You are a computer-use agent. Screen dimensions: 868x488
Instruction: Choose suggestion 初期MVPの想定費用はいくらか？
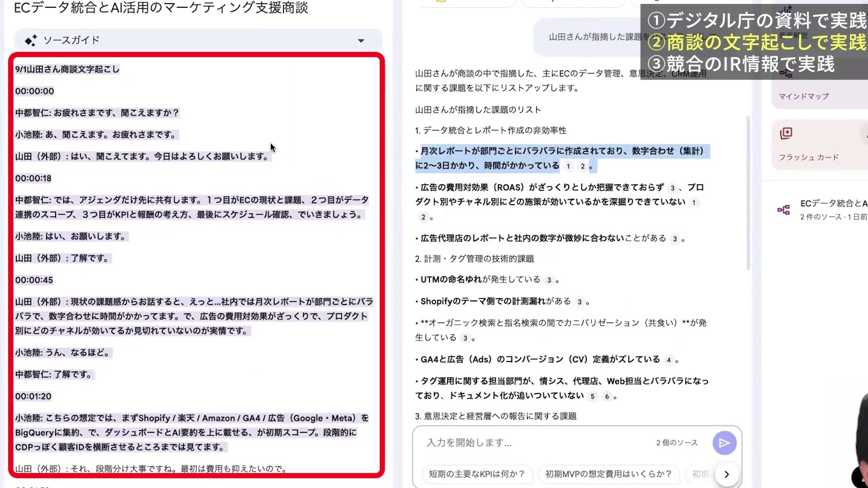[609, 474]
